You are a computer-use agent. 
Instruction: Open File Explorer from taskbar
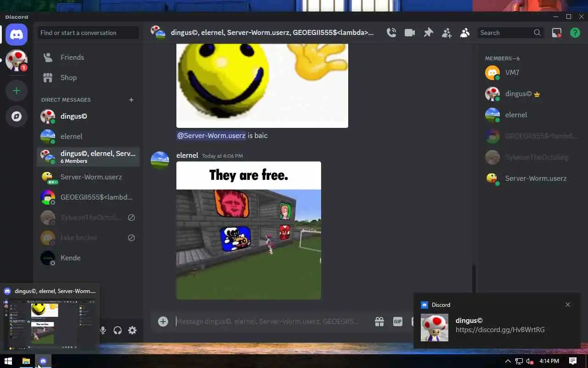(26, 361)
